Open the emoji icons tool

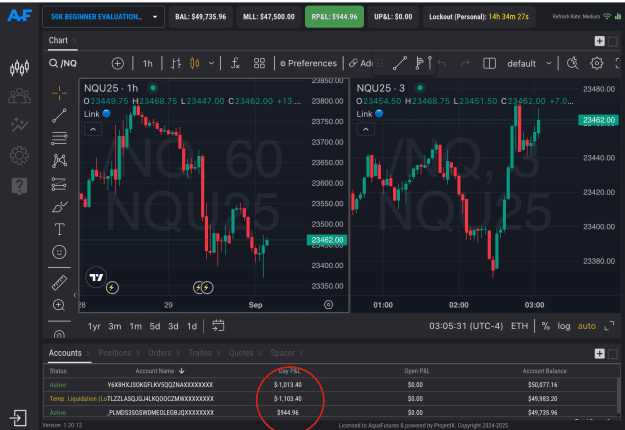[59, 252]
